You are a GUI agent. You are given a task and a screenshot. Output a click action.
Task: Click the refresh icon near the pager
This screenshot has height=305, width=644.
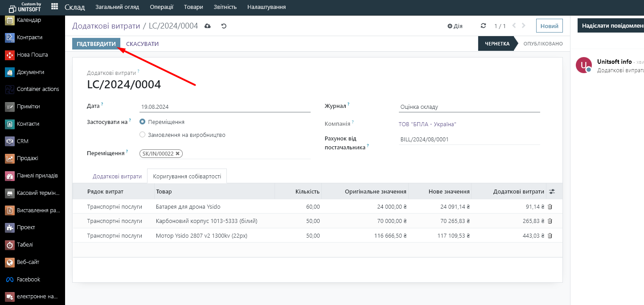pos(483,26)
